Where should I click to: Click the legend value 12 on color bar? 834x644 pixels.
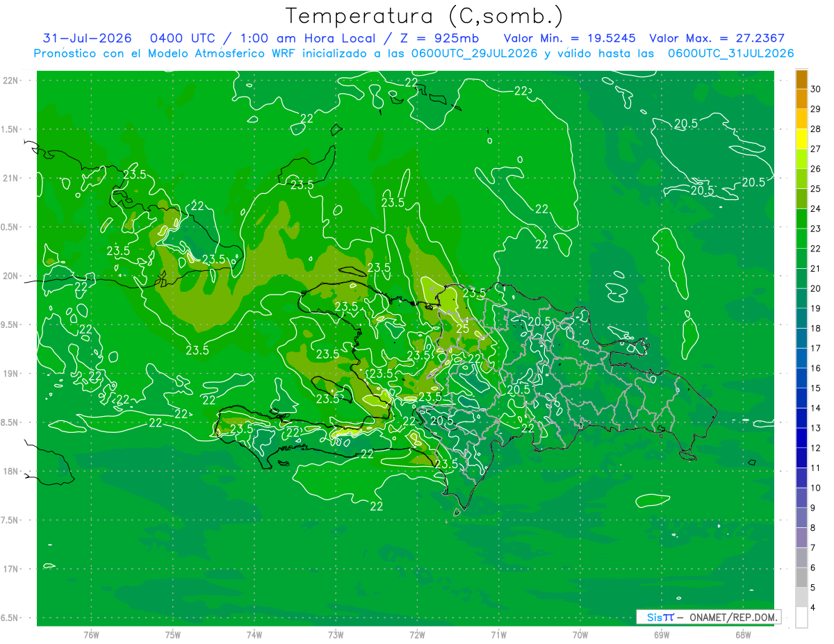(815, 448)
